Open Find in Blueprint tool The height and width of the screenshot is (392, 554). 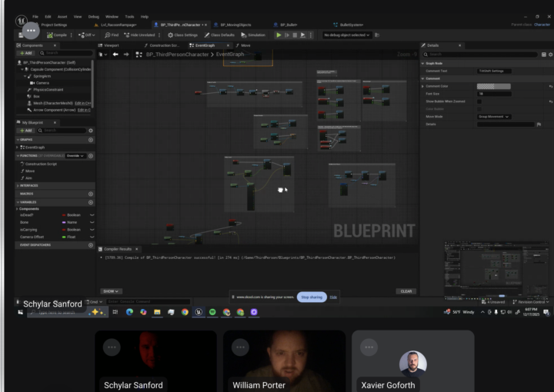[x=111, y=35]
